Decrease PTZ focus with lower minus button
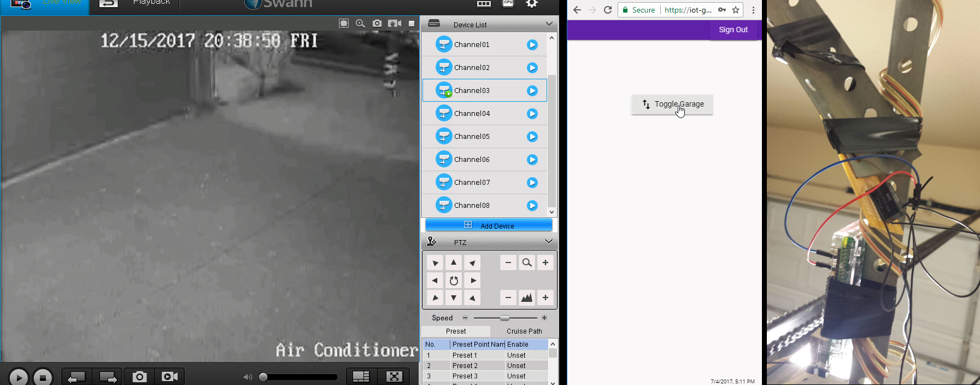The image size is (980, 385). (x=508, y=297)
